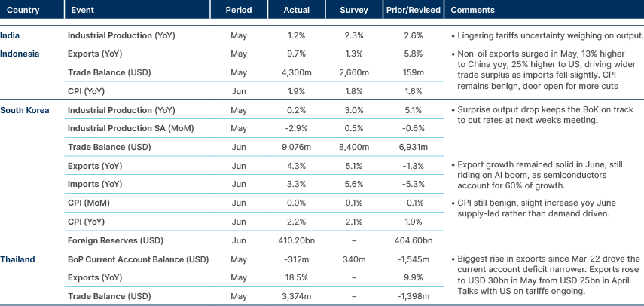This screenshot has height=306, width=644.
Task: Click the actual value 9,076m
Action: (x=297, y=147)
